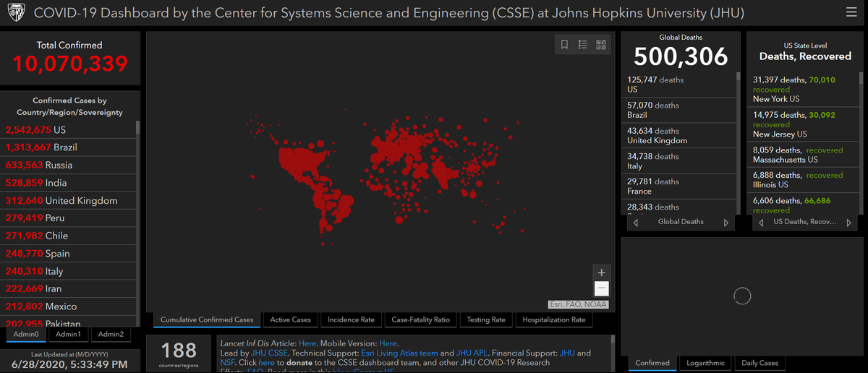Image resolution: width=868 pixels, height=373 pixels.
Task: Click 125,747 deaths US entry
Action: [679, 85]
